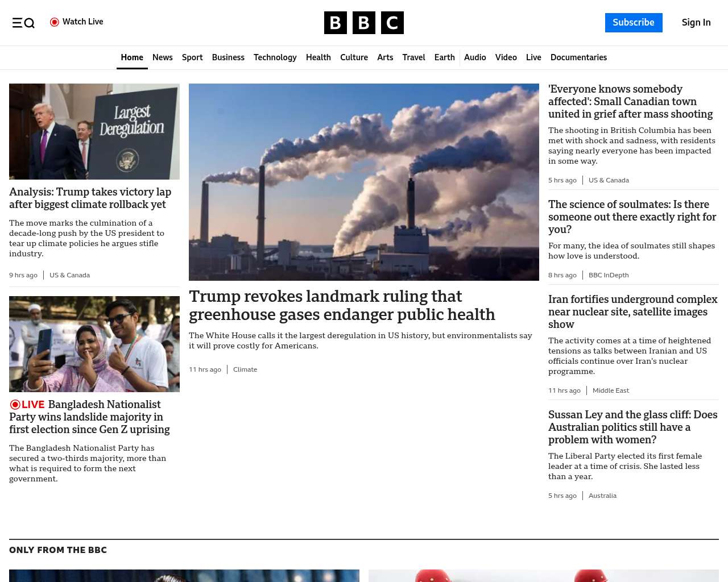728x582 pixels.
Task: Open Iran fortifies underground complex story
Action: pos(632,312)
